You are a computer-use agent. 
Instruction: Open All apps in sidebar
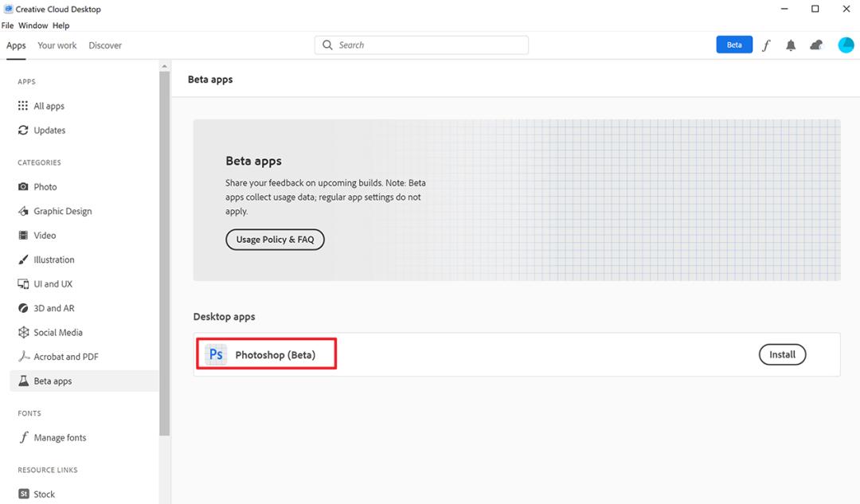tap(49, 106)
